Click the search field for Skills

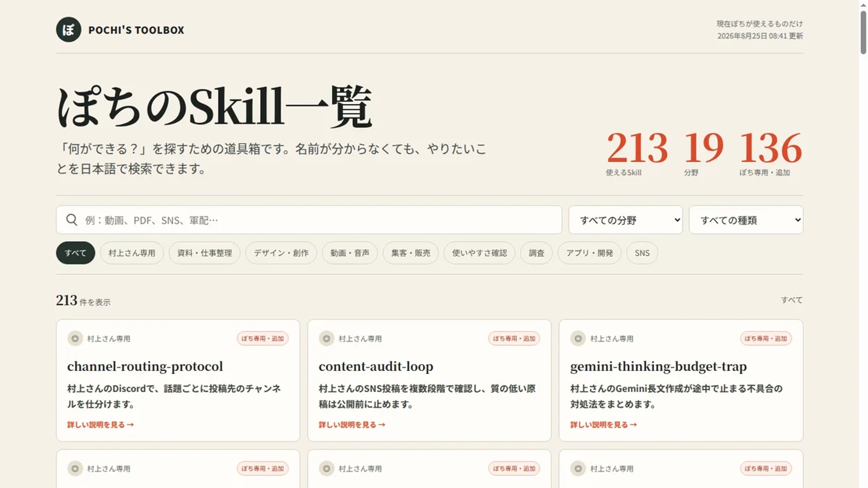(309, 220)
